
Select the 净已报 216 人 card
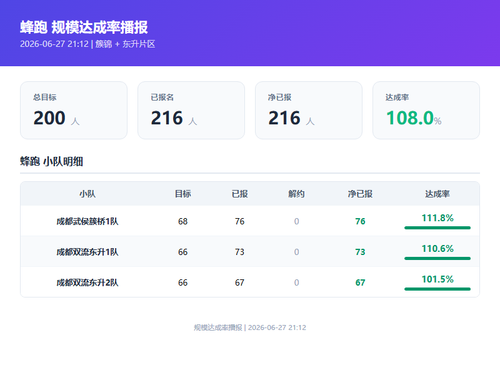coord(309,110)
